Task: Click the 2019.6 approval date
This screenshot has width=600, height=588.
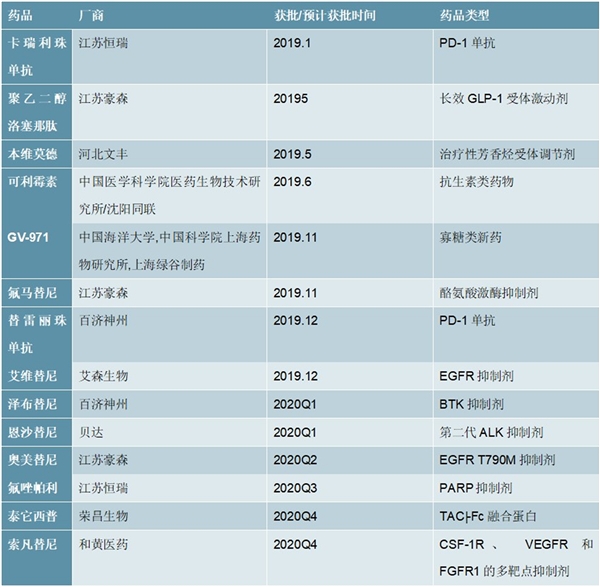Action: [292, 182]
